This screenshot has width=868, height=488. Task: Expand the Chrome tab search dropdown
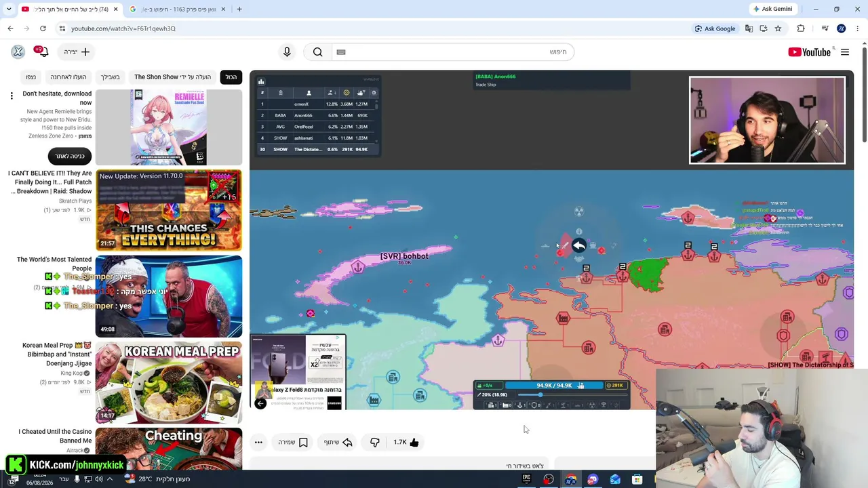click(8, 9)
